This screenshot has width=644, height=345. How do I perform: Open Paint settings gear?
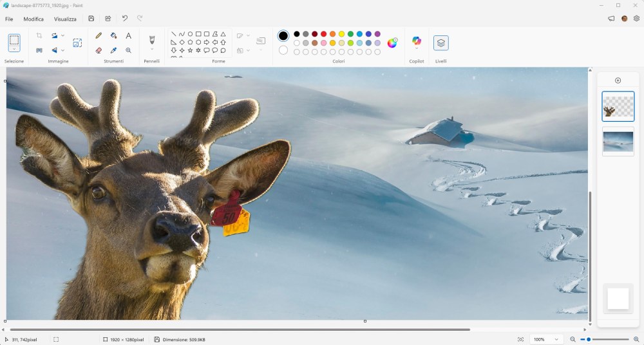coord(637,19)
